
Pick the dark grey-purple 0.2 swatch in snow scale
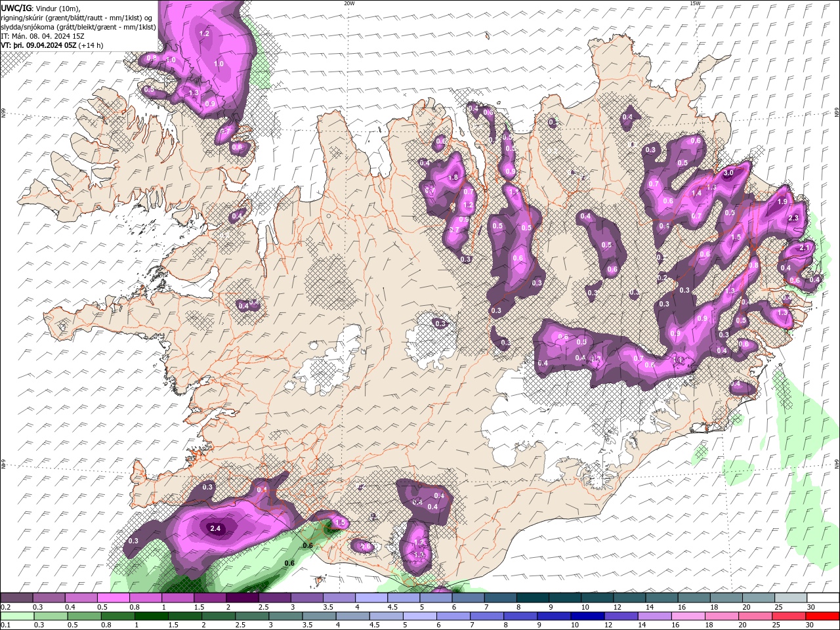pyautogui.click(x=16, y=598)
